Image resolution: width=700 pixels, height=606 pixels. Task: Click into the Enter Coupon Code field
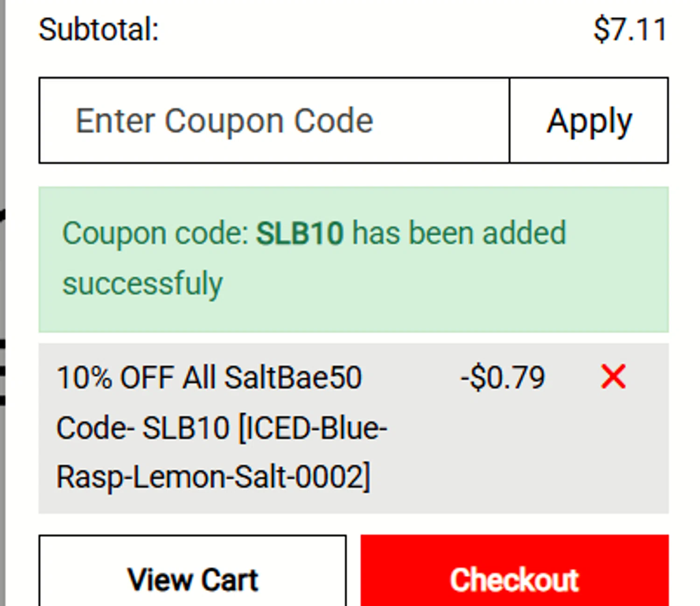coord(274,121)
